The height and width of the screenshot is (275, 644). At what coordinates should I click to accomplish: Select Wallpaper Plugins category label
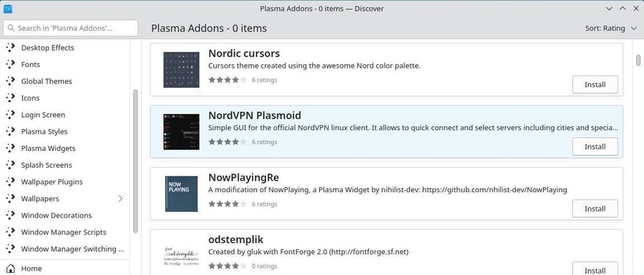click(52, 182)
